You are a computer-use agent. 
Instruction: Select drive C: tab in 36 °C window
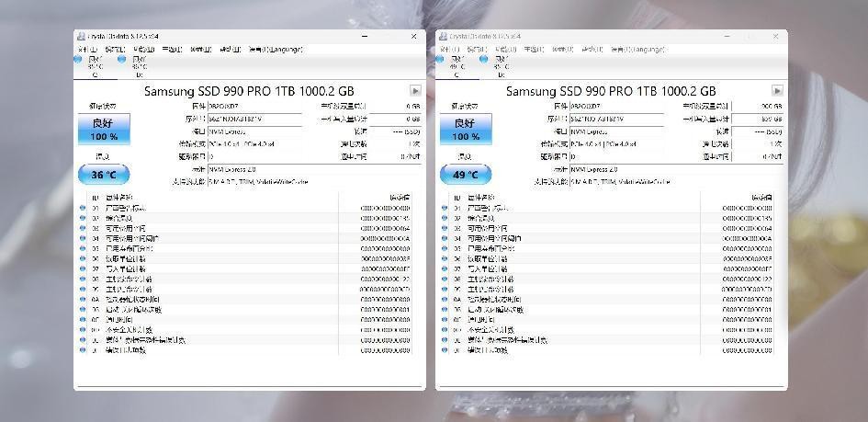click(95, 66)
